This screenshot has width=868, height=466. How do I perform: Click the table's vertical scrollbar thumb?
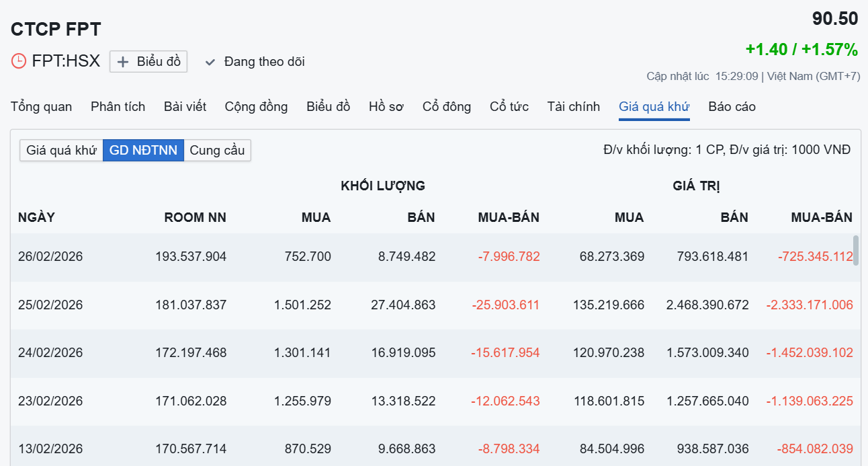point(856,250)
